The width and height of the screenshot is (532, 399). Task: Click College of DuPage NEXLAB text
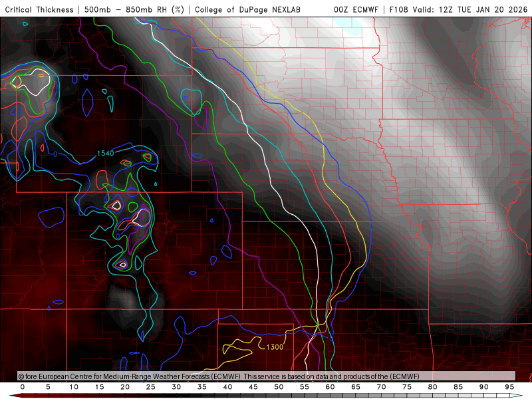[247, 9]
